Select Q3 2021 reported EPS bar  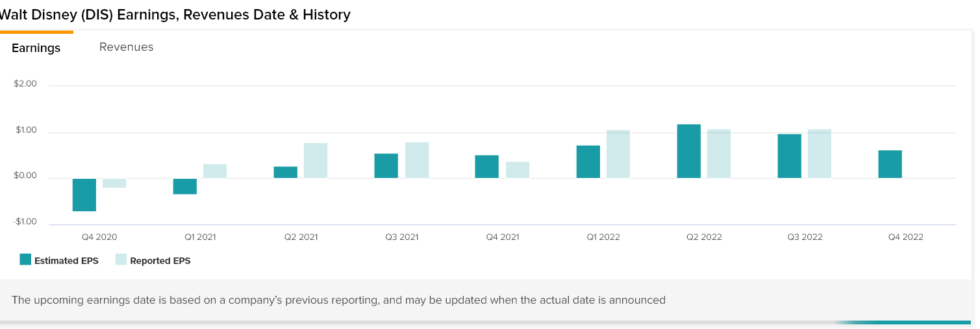[x=417, y=160]
